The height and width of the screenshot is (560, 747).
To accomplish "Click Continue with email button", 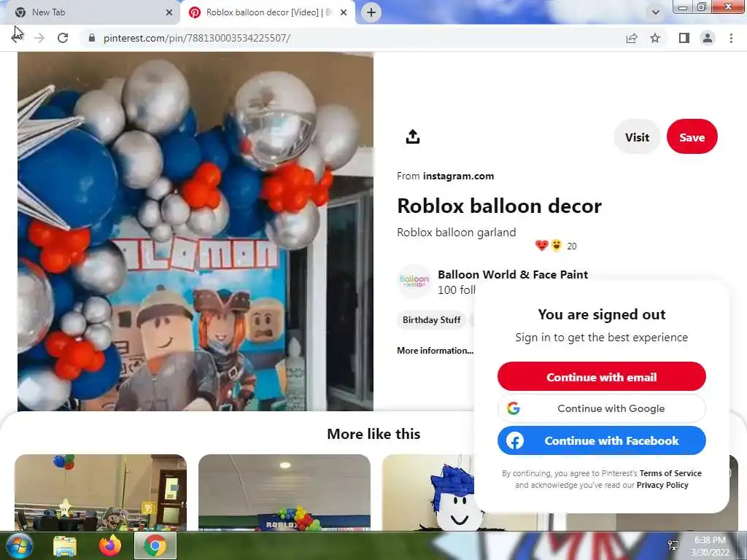I will point(602,377).
